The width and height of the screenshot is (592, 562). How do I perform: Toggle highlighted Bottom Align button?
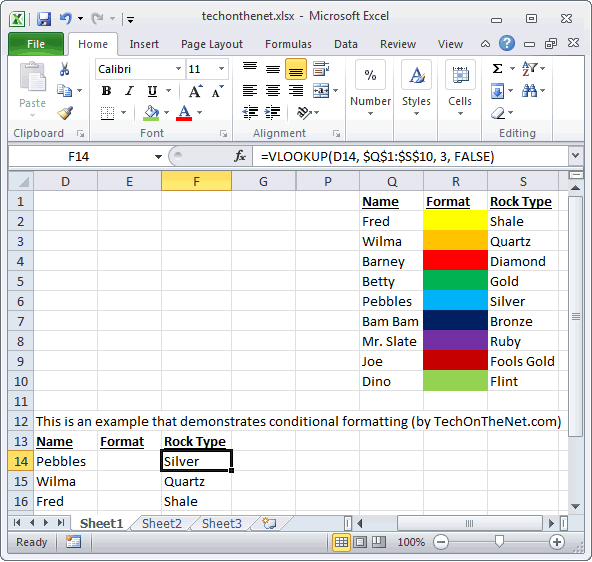pos(296,69)
